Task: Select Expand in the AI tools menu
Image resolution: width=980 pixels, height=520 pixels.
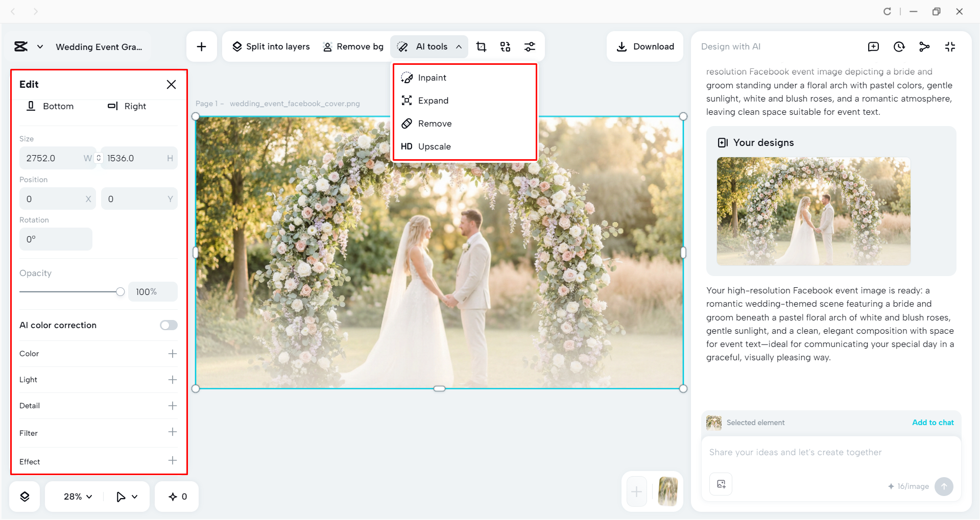Action: point(433,101)
